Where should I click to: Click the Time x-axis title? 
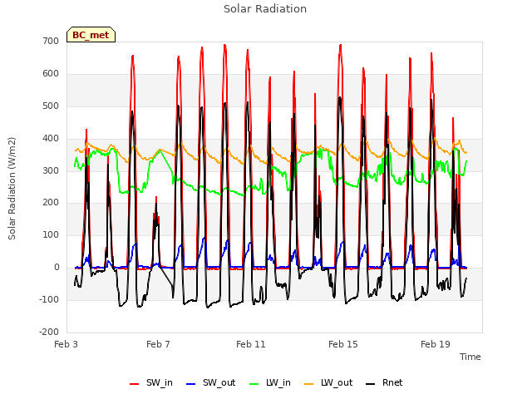470,357
